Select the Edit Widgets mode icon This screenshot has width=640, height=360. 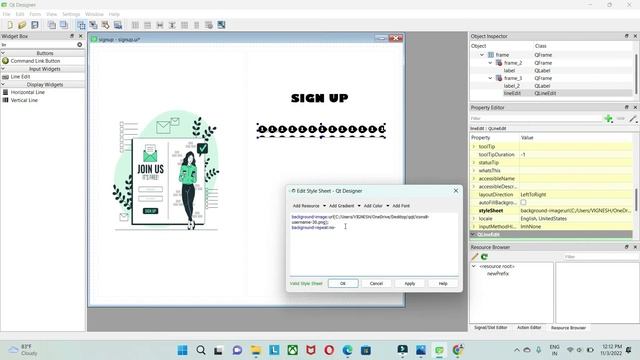click(x=81, y=25)
